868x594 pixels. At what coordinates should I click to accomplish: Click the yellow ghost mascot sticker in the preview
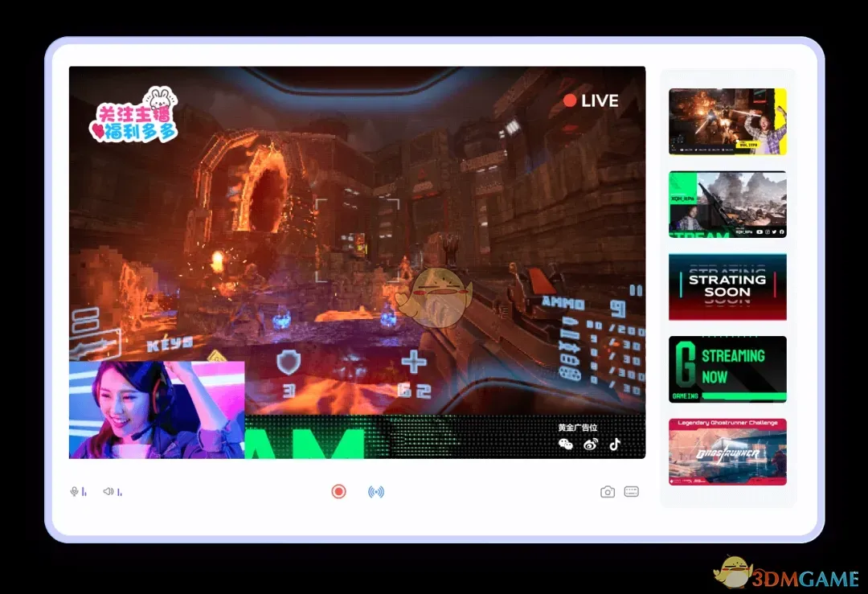[x=440, y=297]
